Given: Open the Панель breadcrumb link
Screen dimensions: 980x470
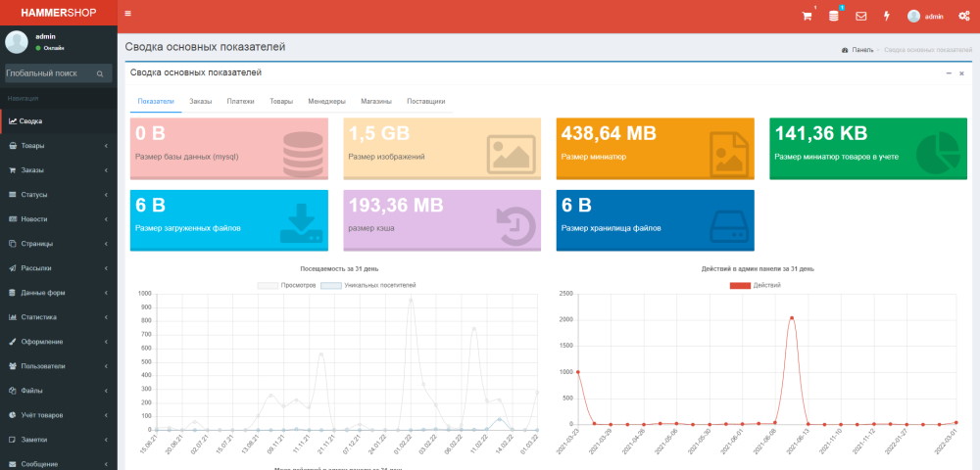Looking at the screenshot, I should click(x=857, y=49).
